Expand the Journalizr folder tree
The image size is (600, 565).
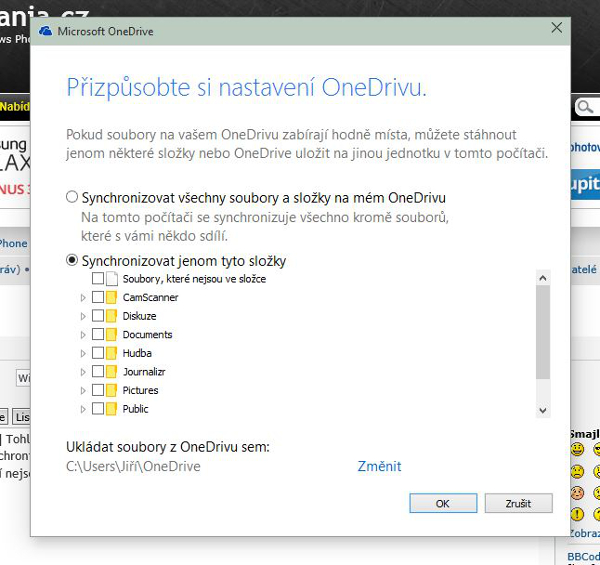[83, 372]
